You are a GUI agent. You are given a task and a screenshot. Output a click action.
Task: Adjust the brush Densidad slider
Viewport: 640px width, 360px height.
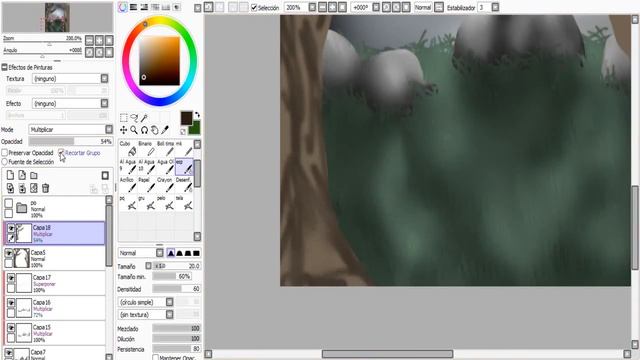point(177,289)
